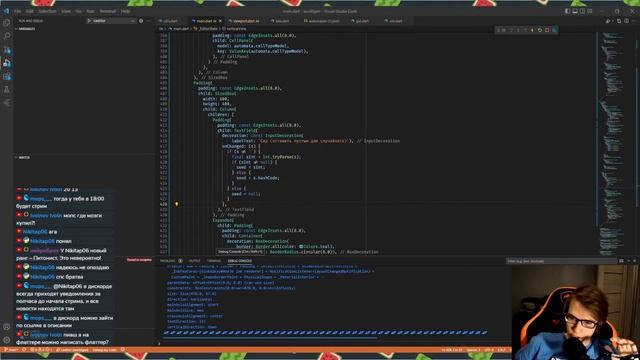Open the Accounts icon in activity bar
The image size is (640, 360).
point(7,327)
